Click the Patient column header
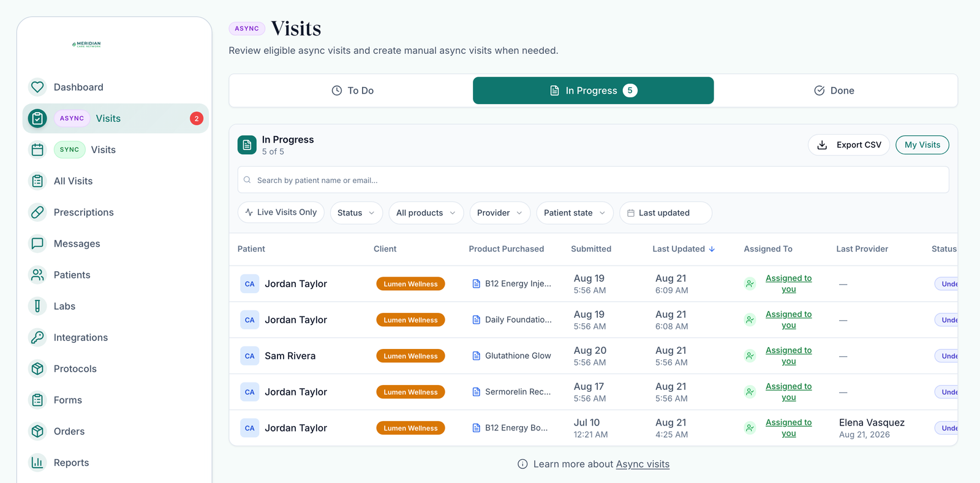980x483 pixels. tap(251, 249)
